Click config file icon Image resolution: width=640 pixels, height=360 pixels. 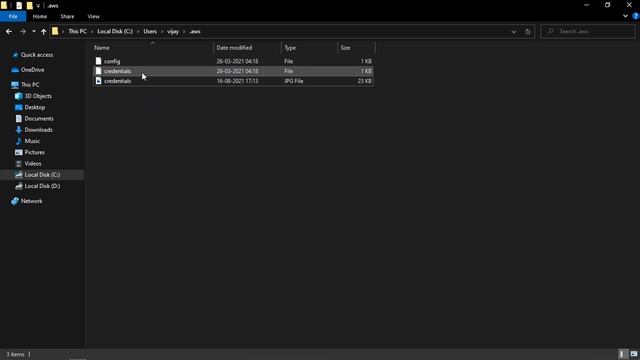coord(98,61)
